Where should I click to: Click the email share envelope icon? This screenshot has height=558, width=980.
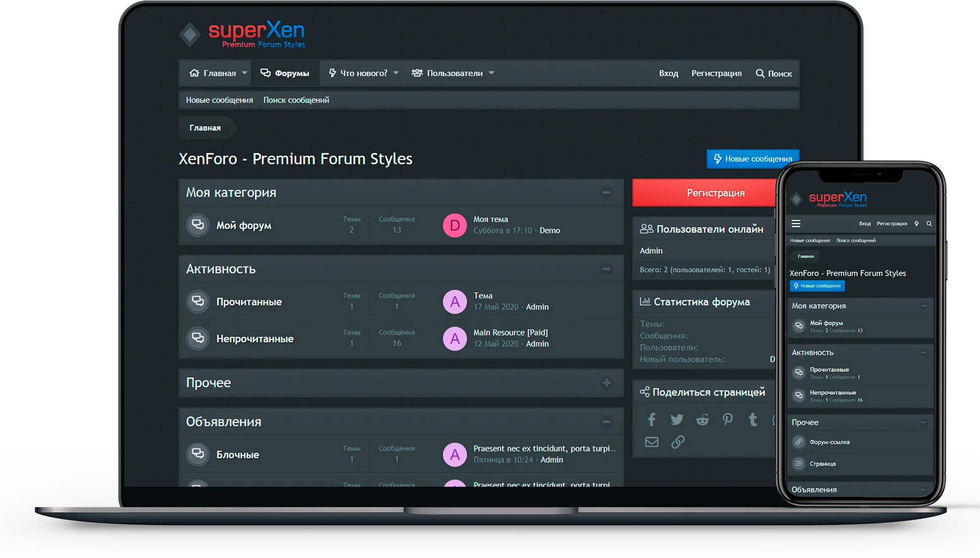pos(652,442)
